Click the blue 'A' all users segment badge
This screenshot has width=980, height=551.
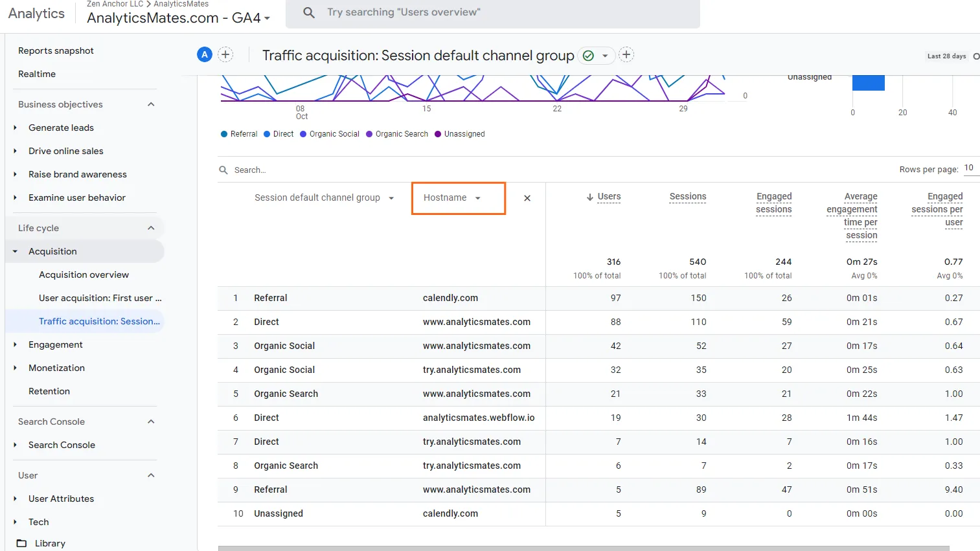point(205,55)
